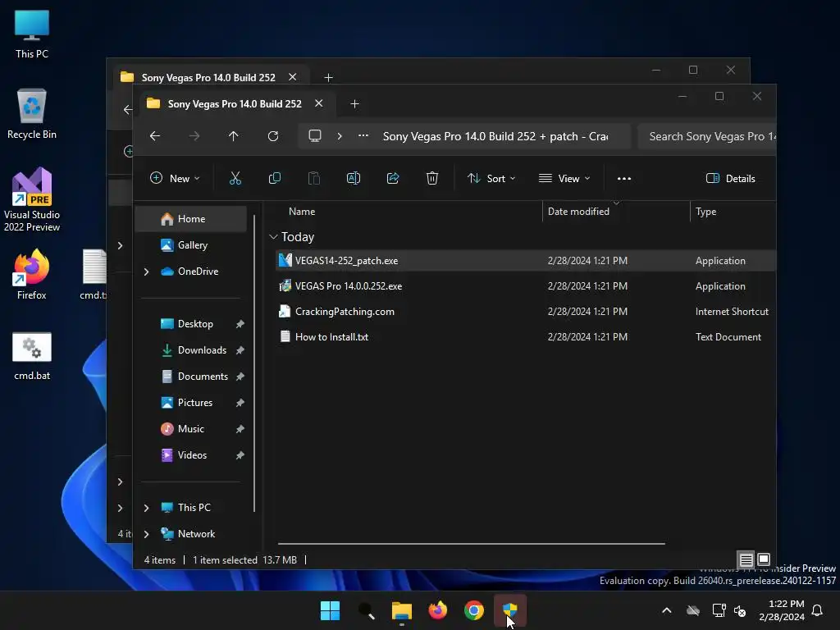Viewport: 840px width, 630px height.
Task: Open pinned Downloads folder
Action: (191, 349)
